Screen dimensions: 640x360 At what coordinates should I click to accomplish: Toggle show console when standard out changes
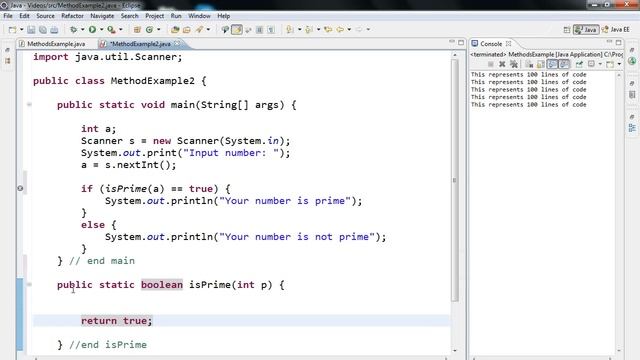[x=552, y=64]
